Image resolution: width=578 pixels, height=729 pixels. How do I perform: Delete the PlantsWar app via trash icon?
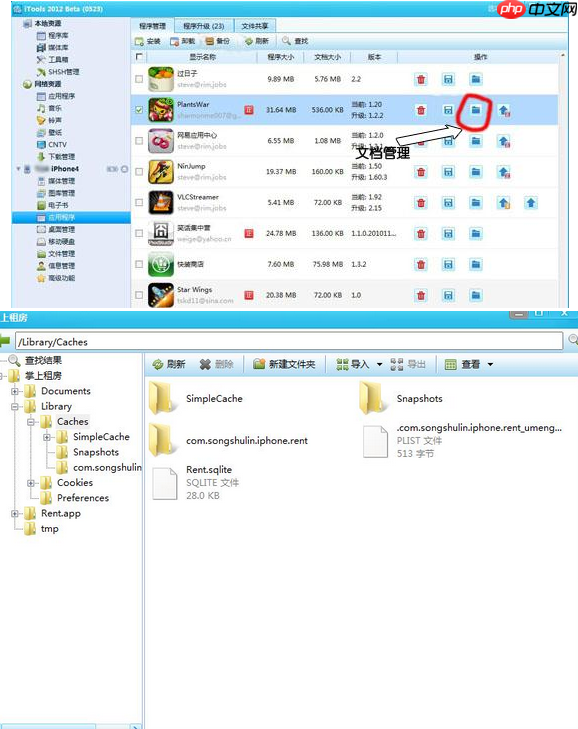click(421, 110)
